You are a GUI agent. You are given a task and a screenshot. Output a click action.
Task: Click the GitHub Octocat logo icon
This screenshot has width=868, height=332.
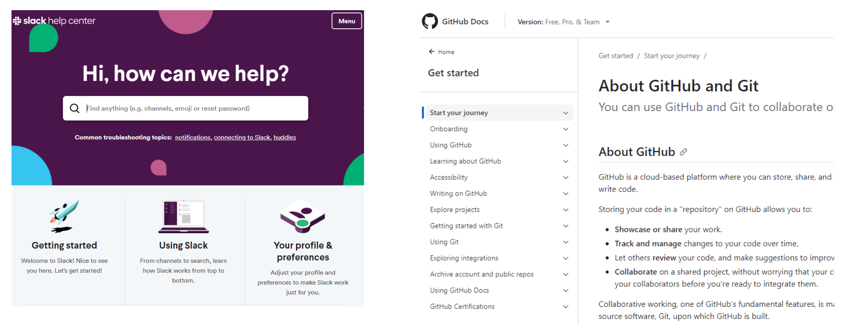point(430,21)
